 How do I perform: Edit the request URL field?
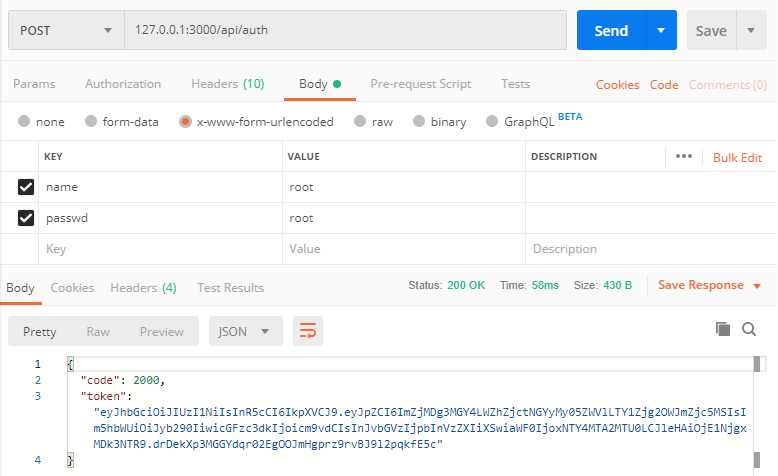pos(345,30)
